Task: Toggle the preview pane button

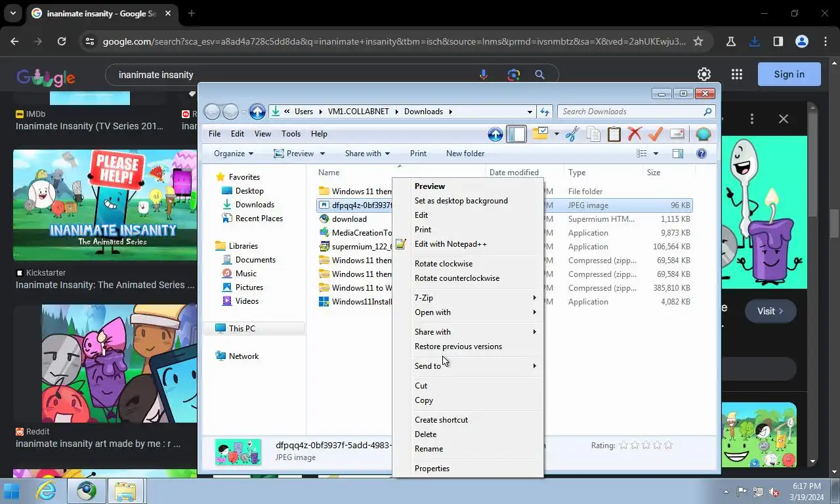Action: (678, 154)
